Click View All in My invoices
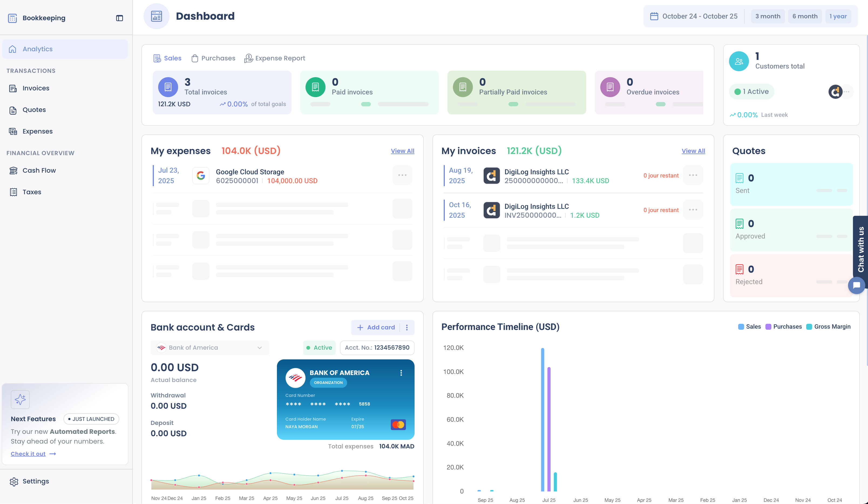 pyautogui.click(x=693, y=151)
